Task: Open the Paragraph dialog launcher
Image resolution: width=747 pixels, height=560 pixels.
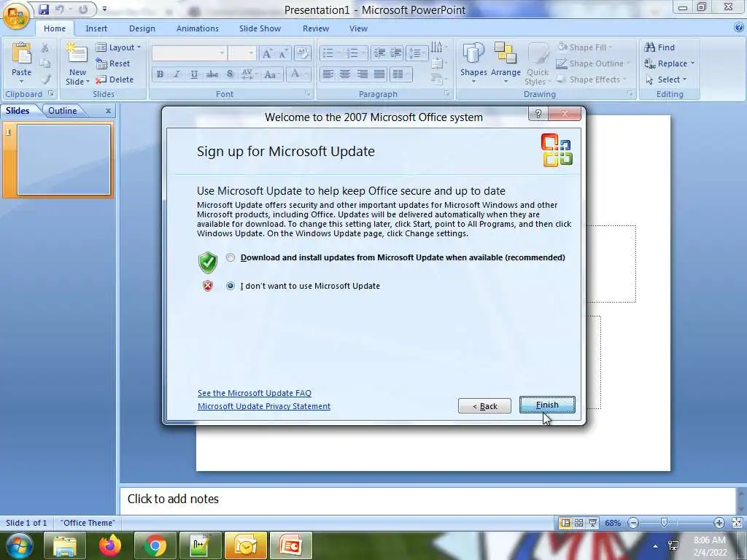Action: [x=446, y=93]
